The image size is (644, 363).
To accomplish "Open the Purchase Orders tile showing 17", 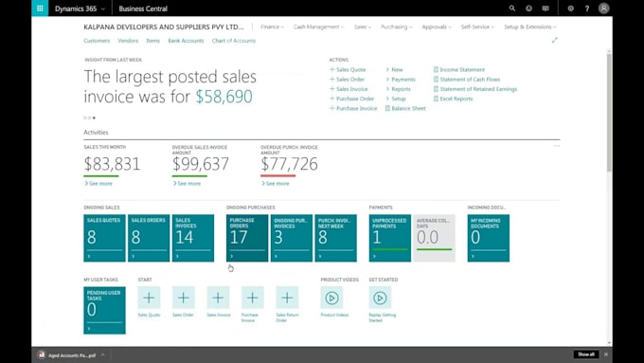I will [x=247, y=238].
